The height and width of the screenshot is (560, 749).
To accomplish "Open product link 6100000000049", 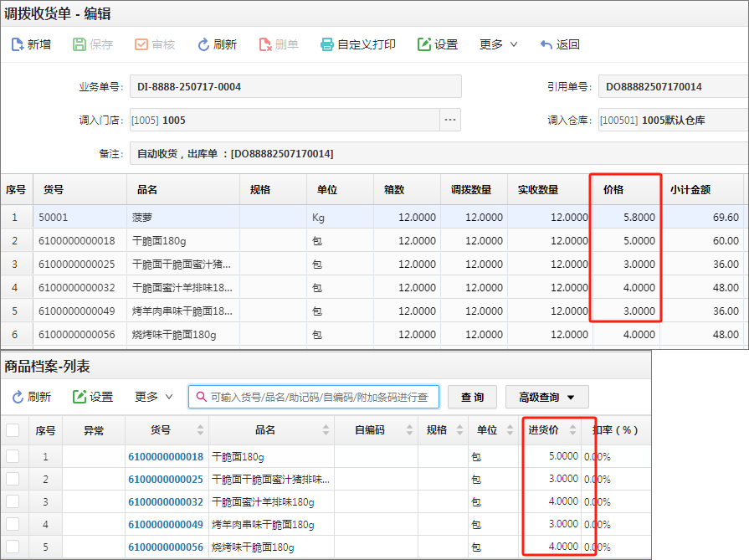I will pos(166,525).
